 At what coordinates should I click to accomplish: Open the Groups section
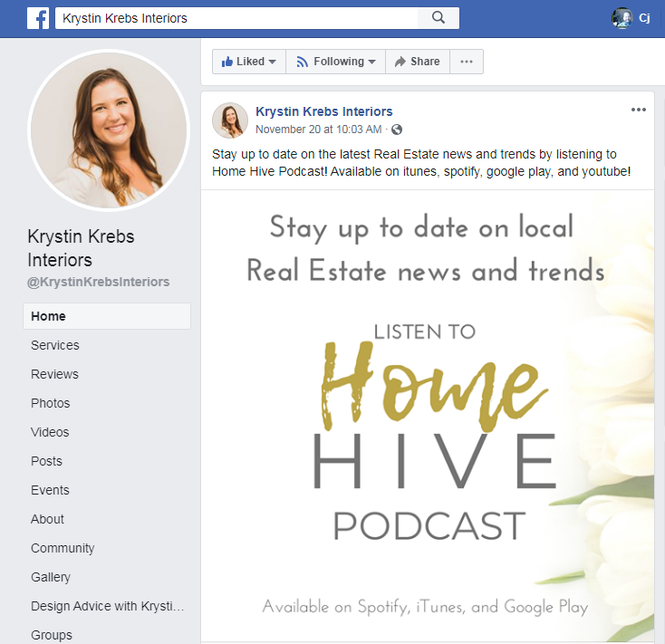pos(52,635)
